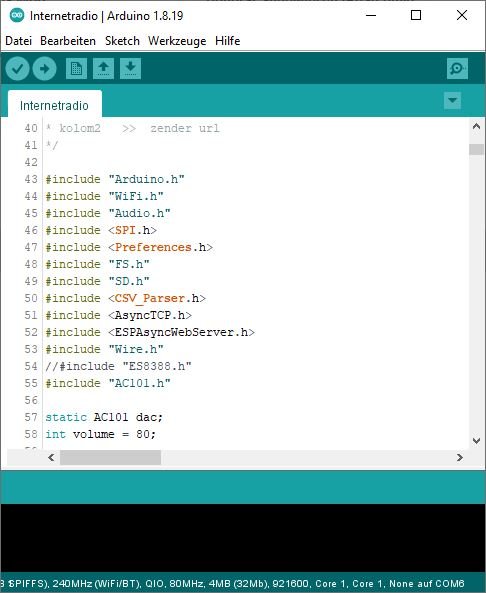
Task: Expand the tab options dropdown arrow
Action: [452, 101]
